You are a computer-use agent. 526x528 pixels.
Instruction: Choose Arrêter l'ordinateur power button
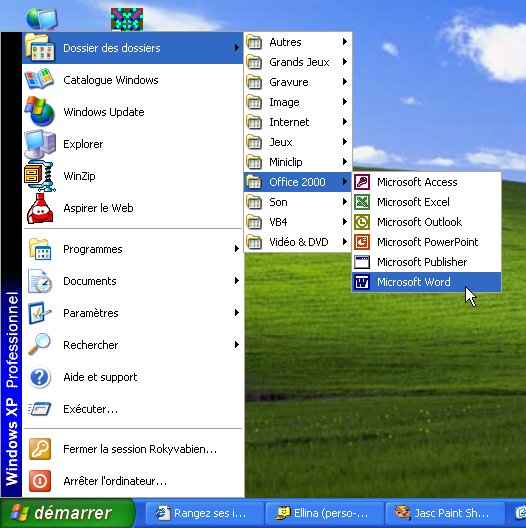click(x=40, y=481)
